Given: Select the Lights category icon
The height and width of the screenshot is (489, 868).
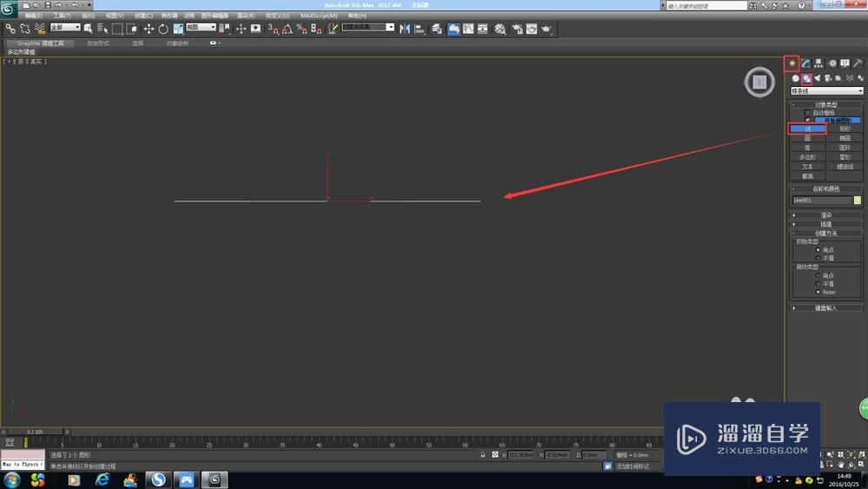Looking at the screenshot, I should coord(818,79).
